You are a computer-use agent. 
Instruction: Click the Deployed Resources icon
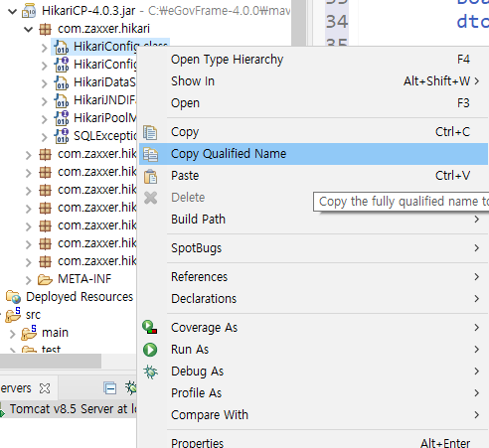[x=13, y=297]
